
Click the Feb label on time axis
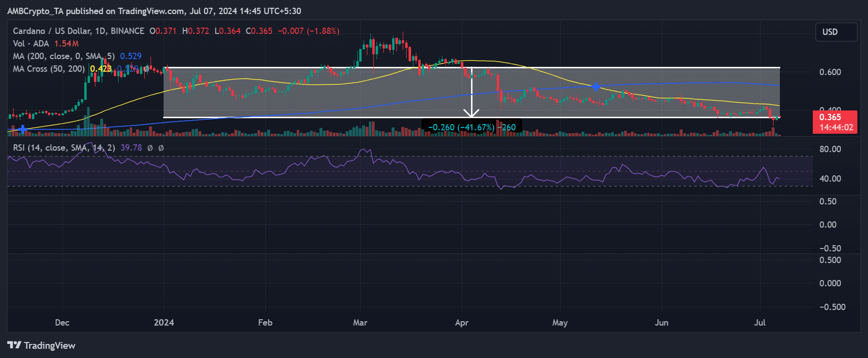(x=265, y=323)
